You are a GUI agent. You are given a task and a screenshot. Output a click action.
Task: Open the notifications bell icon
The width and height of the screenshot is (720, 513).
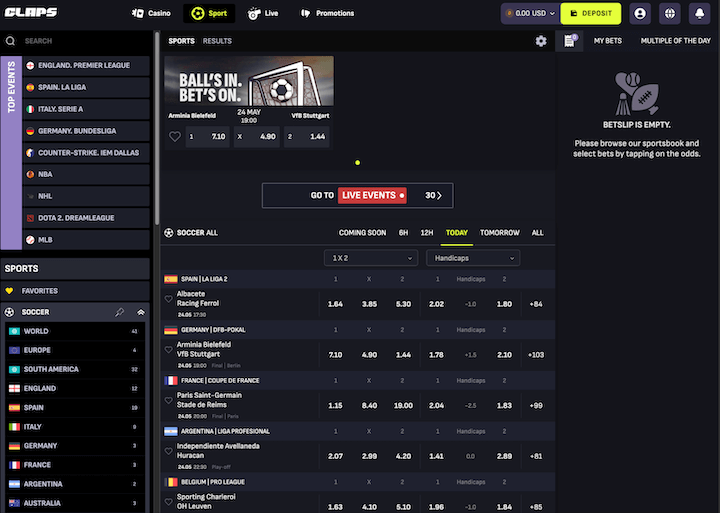698,13
